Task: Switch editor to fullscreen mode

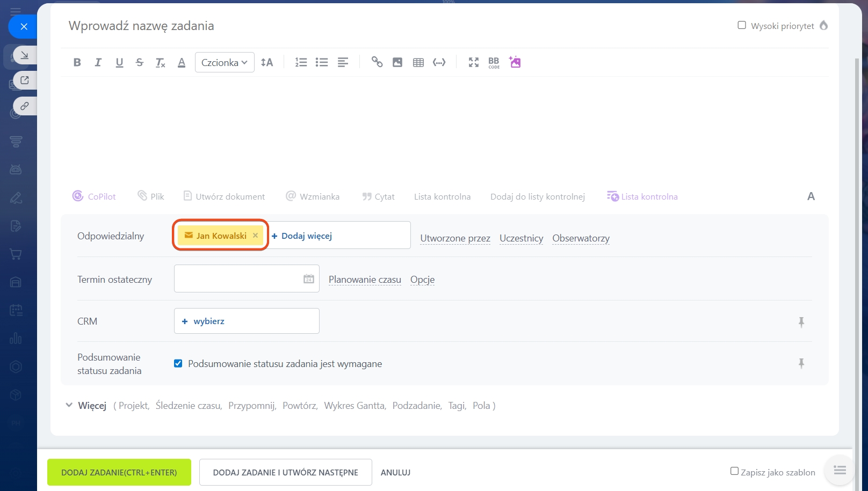Action: [473, 62]
